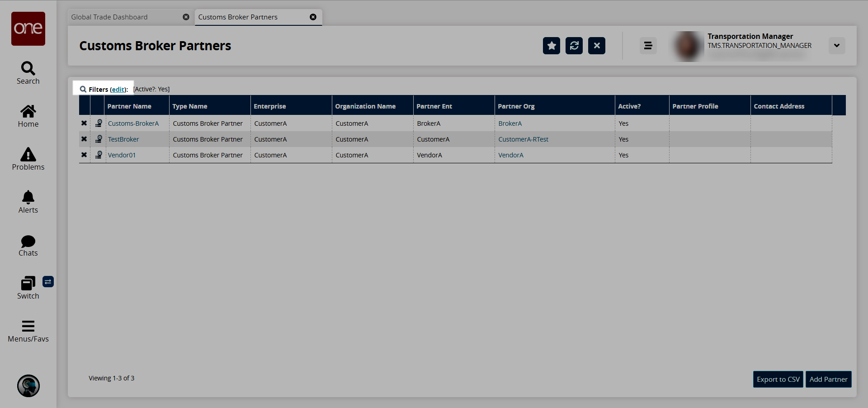Click Export to CSV button
868x408 pixels.
click(x=778, y=380)
